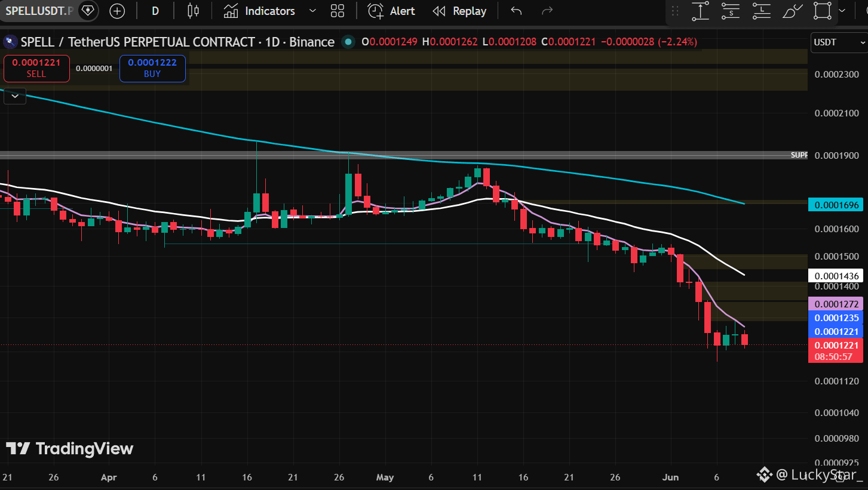Click the 0.0001040 price axis tick
This screenshot has width=868, height=490.
click(x=836, y=412)
